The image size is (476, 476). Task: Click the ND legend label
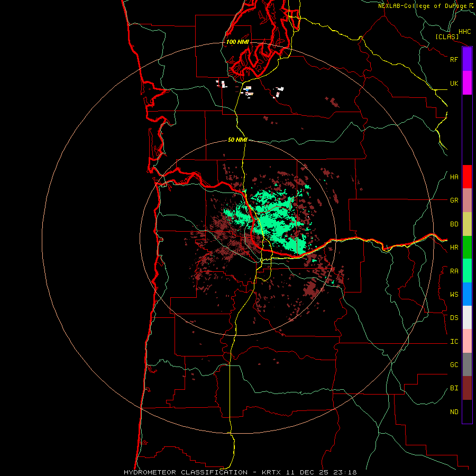[454, 412]
